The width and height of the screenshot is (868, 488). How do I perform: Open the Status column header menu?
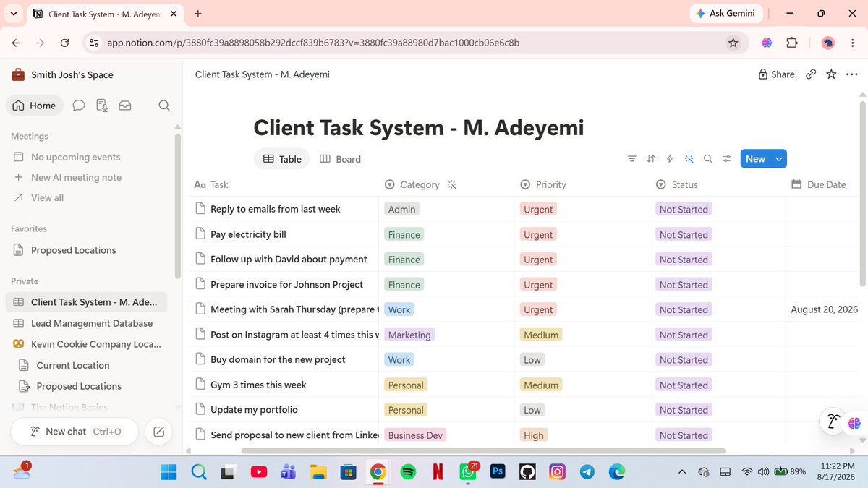click(677, 184)
